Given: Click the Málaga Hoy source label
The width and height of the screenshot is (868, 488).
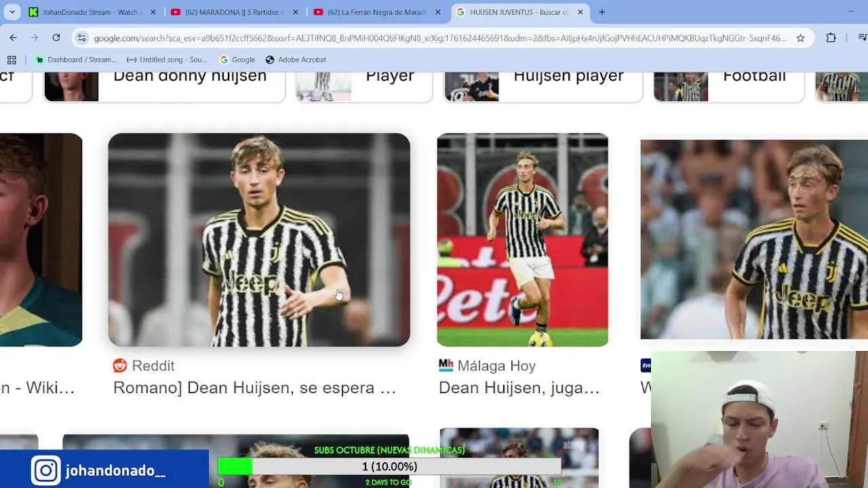Looking at the screenshot, I should click(x=496, y=366).
